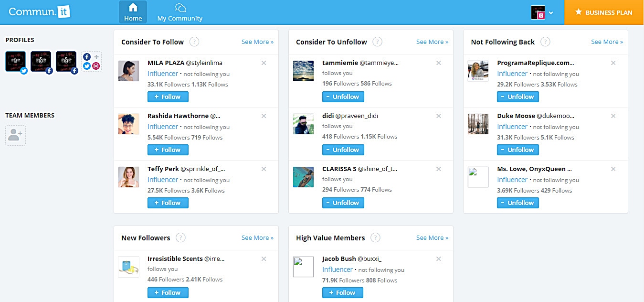Open Consider To Follow help tooltip

pyautogui.click(x=194, y=42)
